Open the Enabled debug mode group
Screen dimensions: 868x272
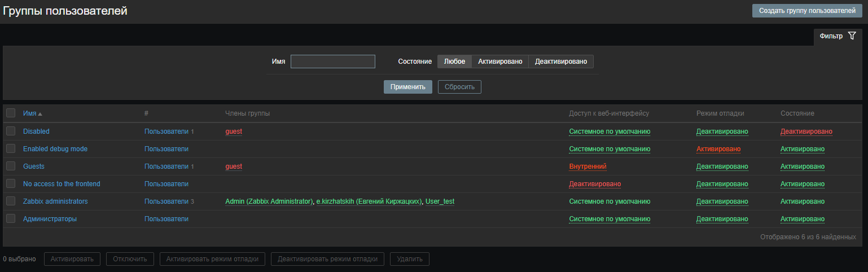(55, 149)
